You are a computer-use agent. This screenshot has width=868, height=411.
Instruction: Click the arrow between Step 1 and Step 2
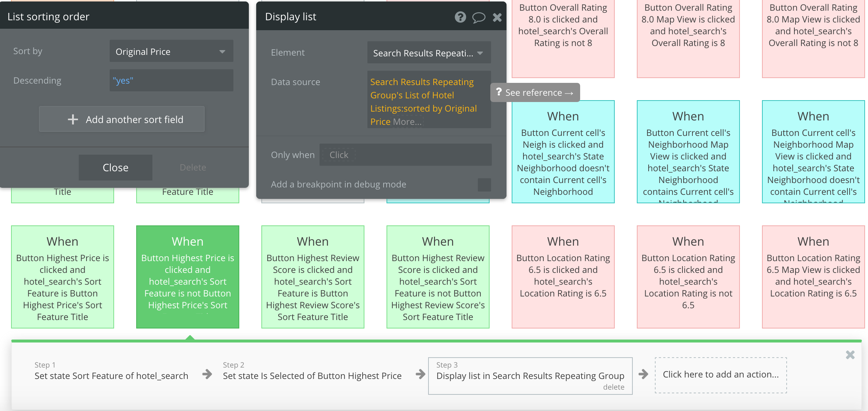point(207,374)
